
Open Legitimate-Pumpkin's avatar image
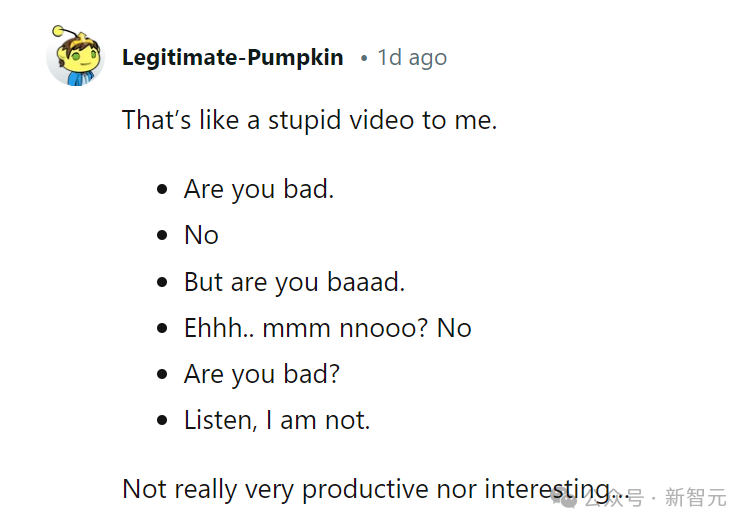tap(75, 56)
